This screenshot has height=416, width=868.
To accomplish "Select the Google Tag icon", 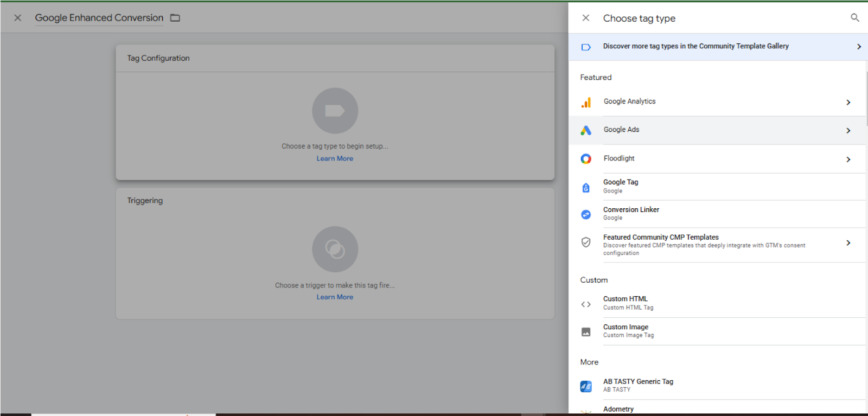I will pyautogui.click(x=586, y=188).
